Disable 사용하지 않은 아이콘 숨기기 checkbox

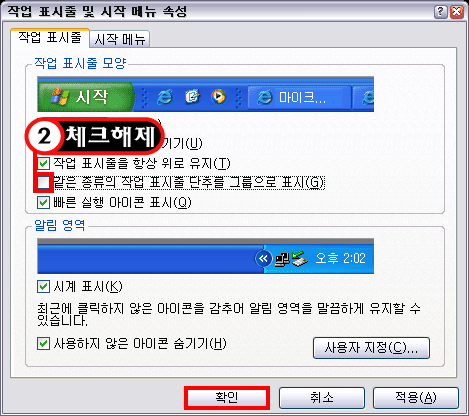[43, 344]
